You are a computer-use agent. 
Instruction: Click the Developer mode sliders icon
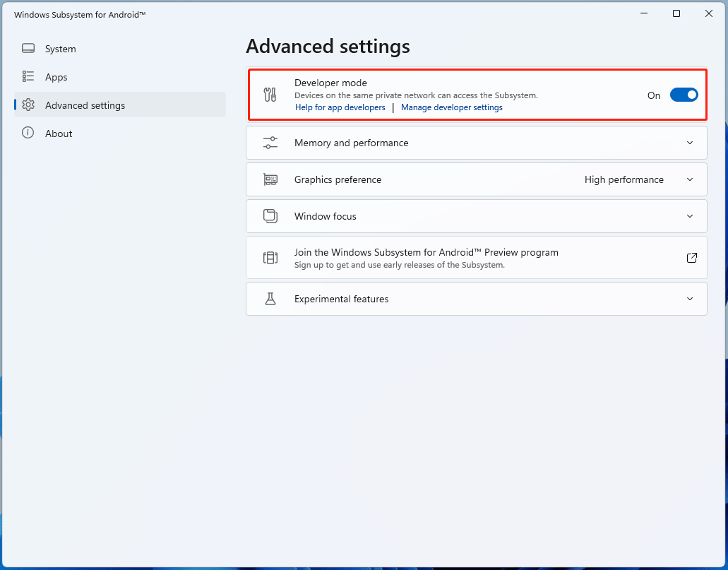coord(270,94)
